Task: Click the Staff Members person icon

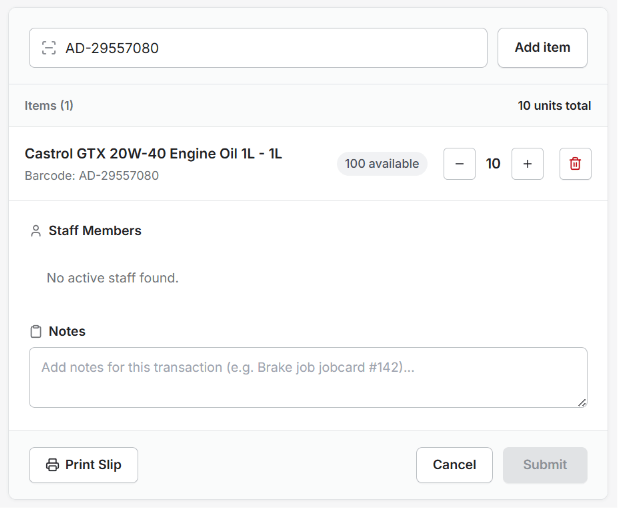Action: [x=36, y=231]
